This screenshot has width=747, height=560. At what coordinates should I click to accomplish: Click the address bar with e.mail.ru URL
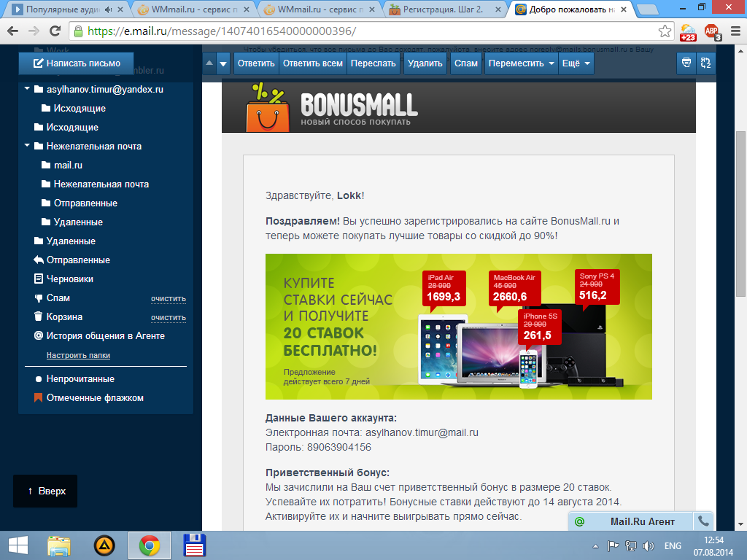coord(371,31)
